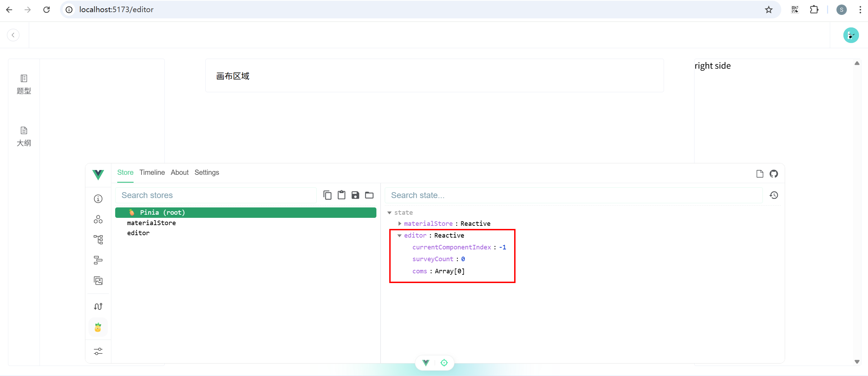Select the editor store in the list
The width and height of the screenshot is (868, 376).
coord(138,233)
